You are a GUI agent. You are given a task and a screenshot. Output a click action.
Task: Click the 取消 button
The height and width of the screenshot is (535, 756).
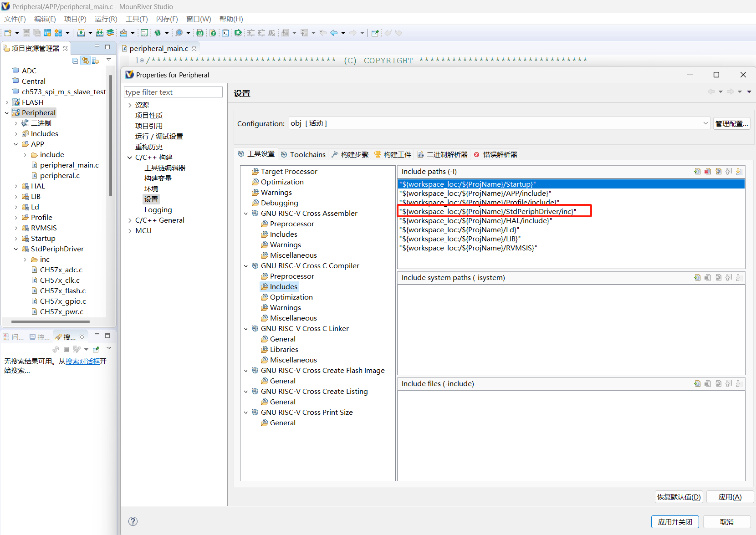click(x=727, y=522)
